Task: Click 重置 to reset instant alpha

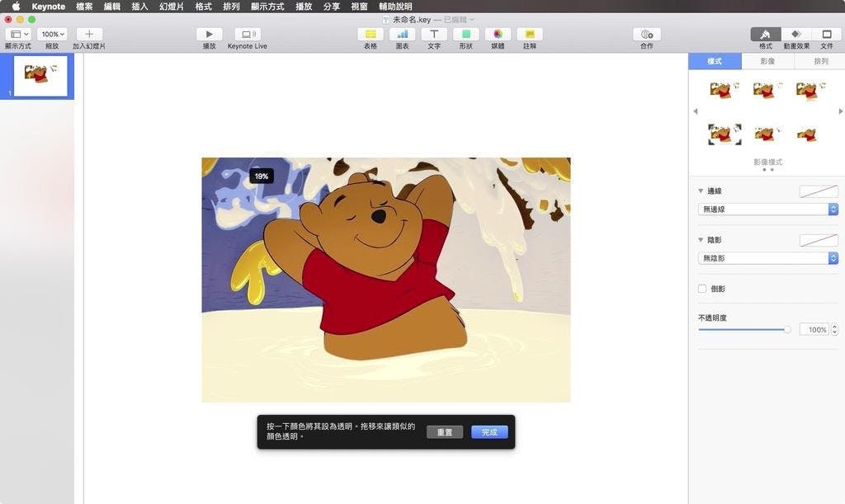Action: click(x=445, y=432)
